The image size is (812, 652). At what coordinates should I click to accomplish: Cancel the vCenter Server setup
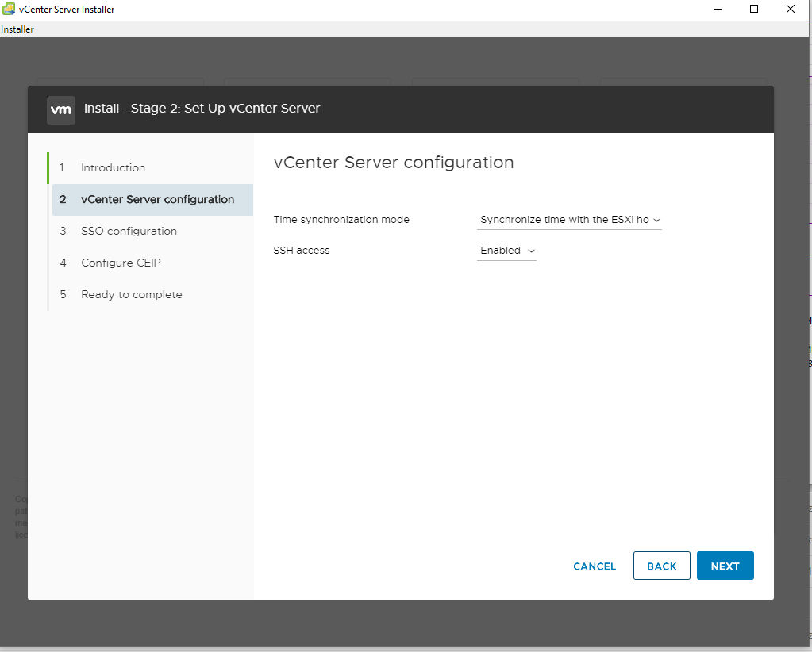595,566
